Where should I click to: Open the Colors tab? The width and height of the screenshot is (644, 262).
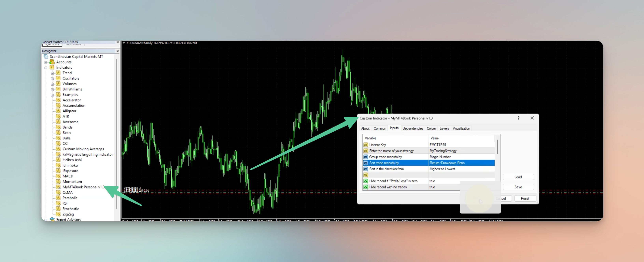pos(431,129)
